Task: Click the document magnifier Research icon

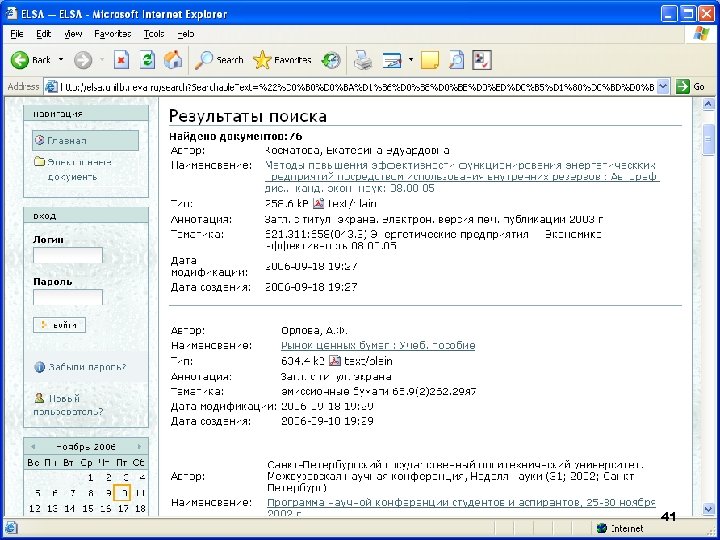Action: tap(456, 60)
